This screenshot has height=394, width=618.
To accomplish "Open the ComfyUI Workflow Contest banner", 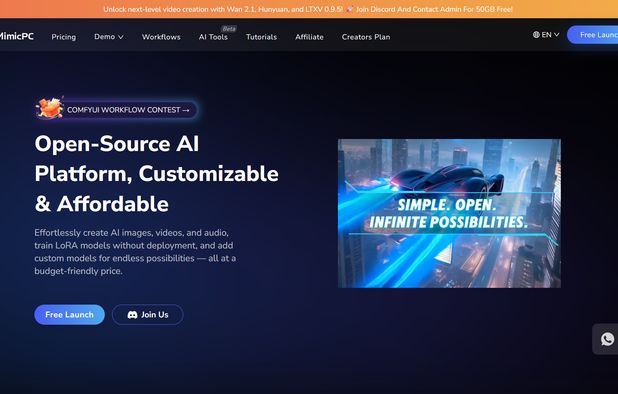I will 117,110.
